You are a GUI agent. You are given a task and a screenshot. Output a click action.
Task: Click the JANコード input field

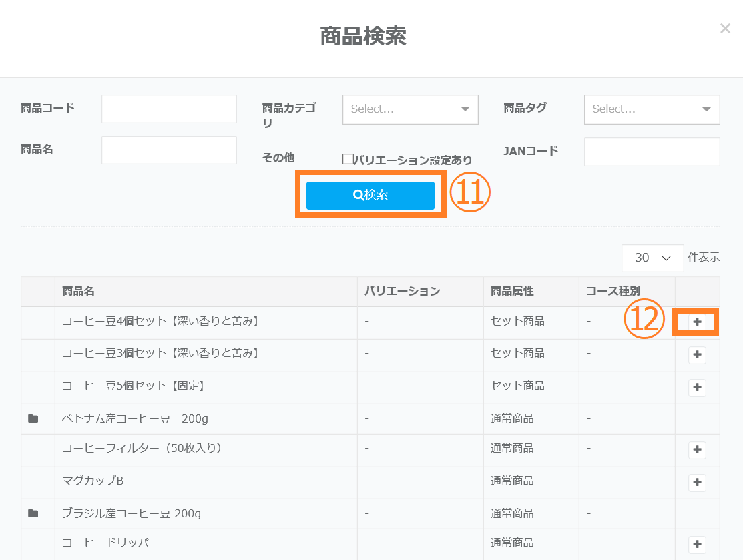pos(652,152)
